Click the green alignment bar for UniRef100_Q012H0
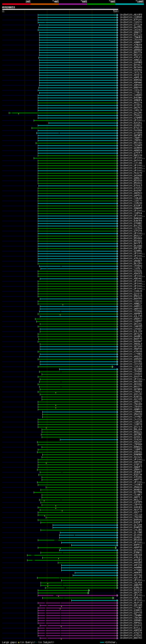Image resolution: width=146 pixels, height=644 pixels. click(x=63, y=113)
